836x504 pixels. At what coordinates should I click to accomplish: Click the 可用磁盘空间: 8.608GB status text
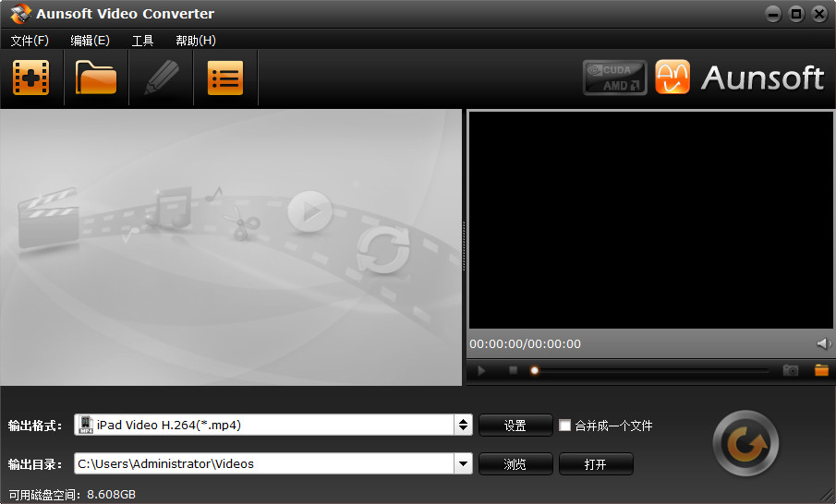[72, 495]
